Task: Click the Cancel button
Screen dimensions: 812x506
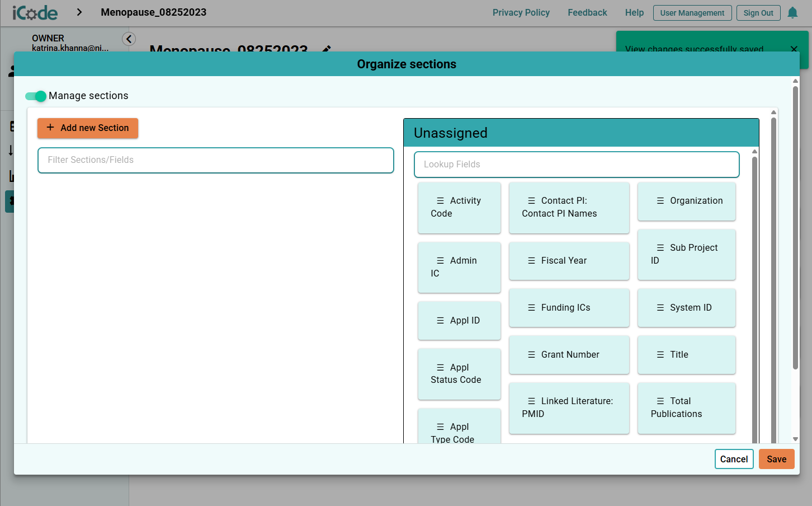Action: pyautogui.click(x=734, y=459)
